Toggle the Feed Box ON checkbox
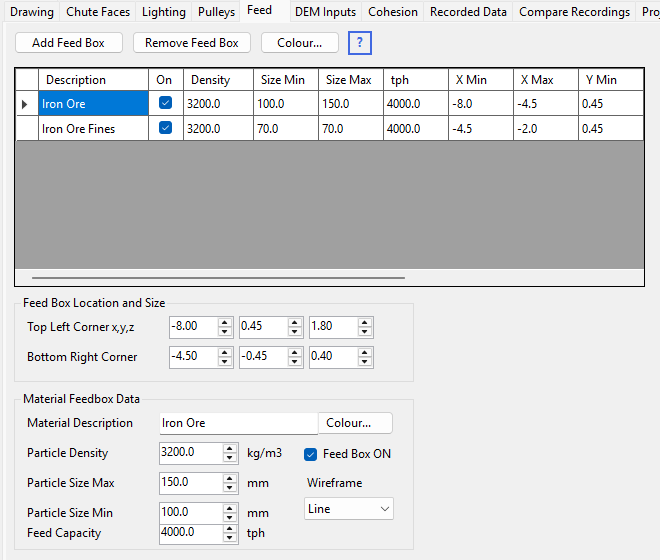 coord(311,454)
